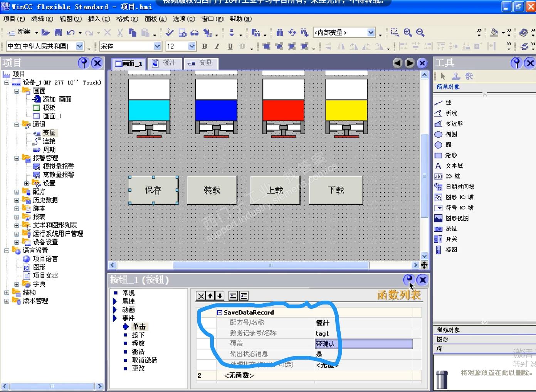Select the Switch (开关) tool
Image resolution: width=536 pixels, height=392 pixels.
pyautogui.click(x=446, y=239)
